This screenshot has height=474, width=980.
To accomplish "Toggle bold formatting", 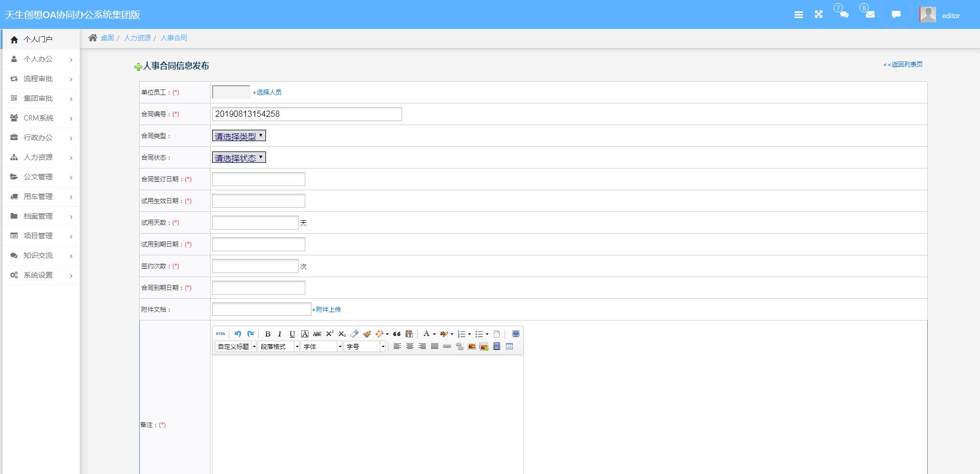I will [x=268, y=334].
